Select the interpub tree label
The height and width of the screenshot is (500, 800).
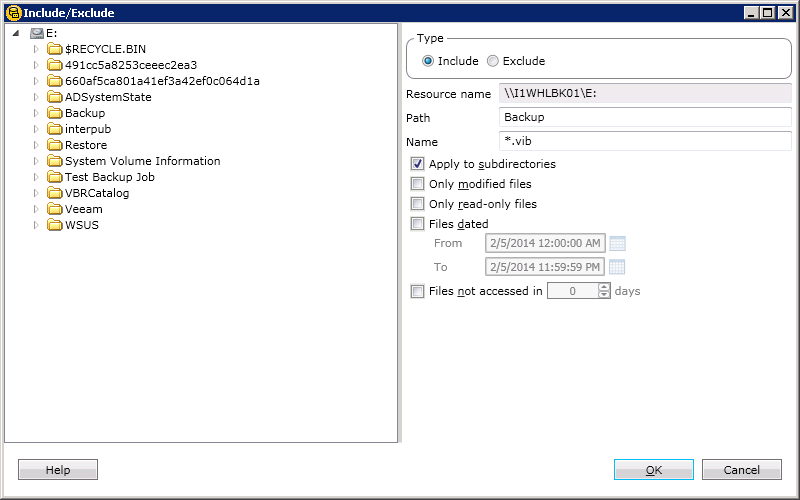pyautogui.click(x=88, y=129)
